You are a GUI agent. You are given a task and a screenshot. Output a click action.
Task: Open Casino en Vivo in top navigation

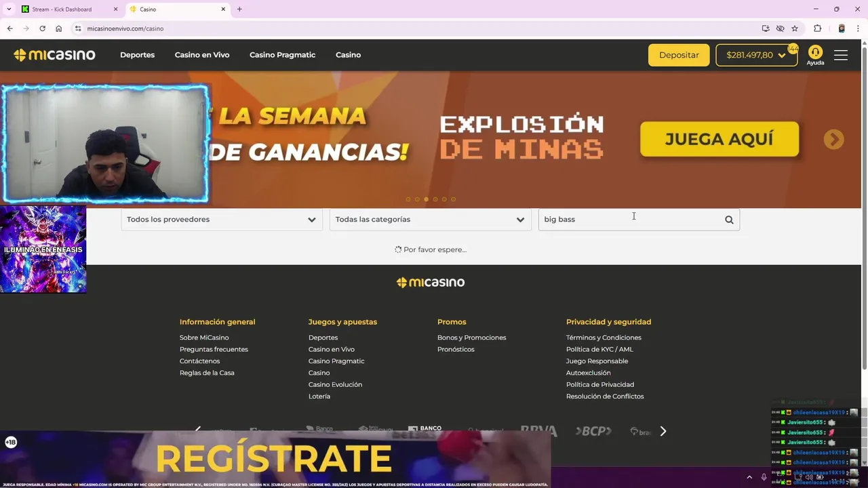point(202,55)
